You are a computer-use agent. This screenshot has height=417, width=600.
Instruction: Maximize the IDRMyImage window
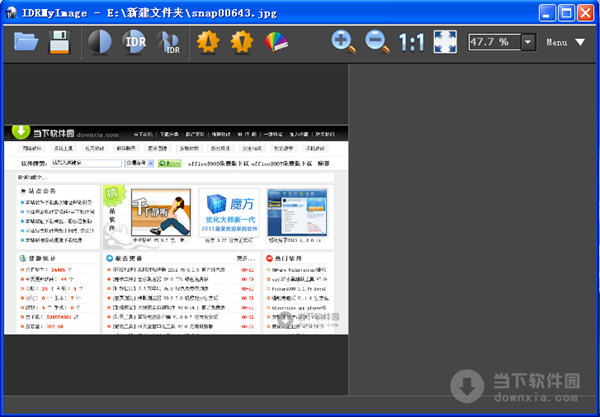coord(566,13)
